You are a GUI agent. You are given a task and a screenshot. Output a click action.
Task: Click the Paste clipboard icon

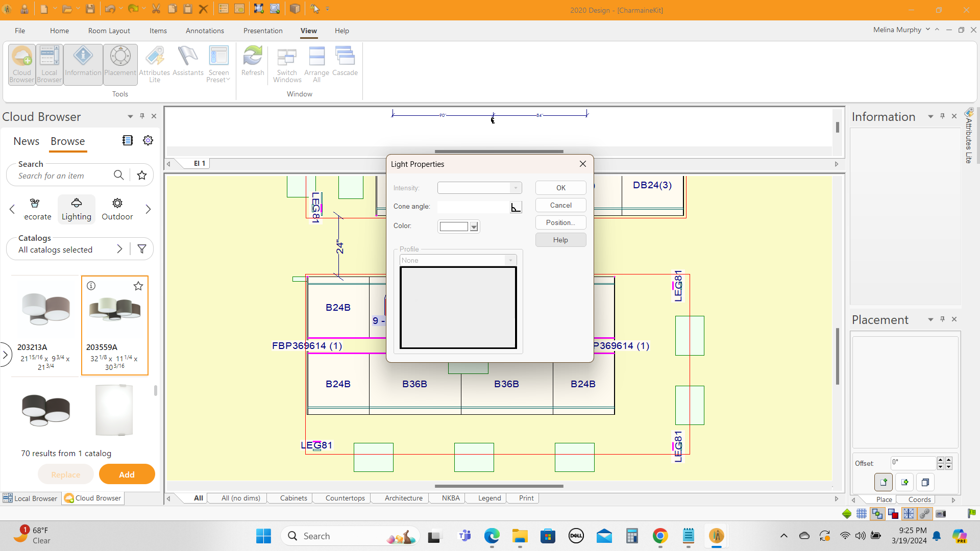pyautogui.click(x=188, y=9)
